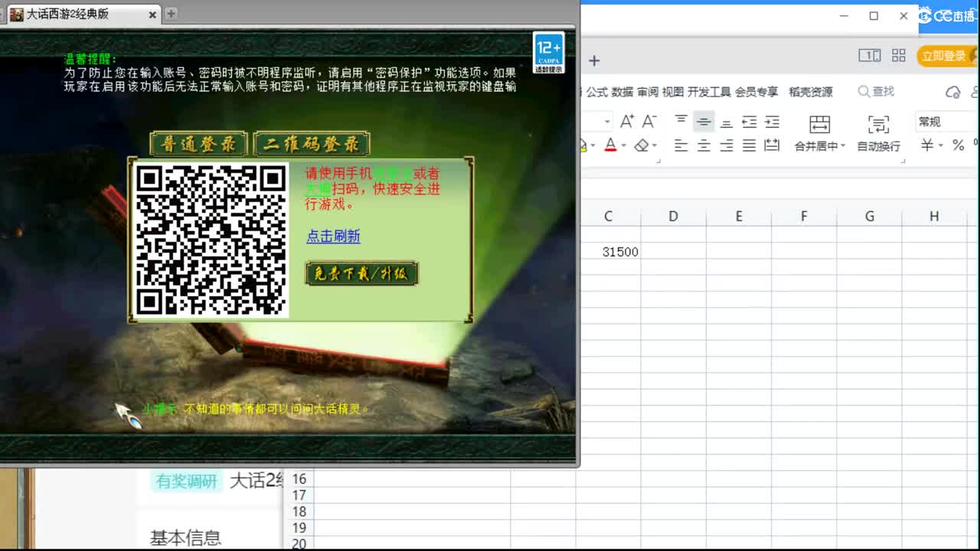The image size is (980, 551).
Task: Open the 公式 ribbon tab
Action: tap(597, 92)
